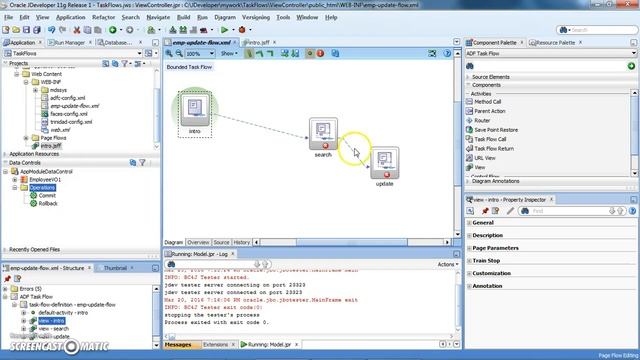Click the Cut (red scissors) icon
This screenshot has width=640, height=360.
pyautogui.click(x=76, y=30)
